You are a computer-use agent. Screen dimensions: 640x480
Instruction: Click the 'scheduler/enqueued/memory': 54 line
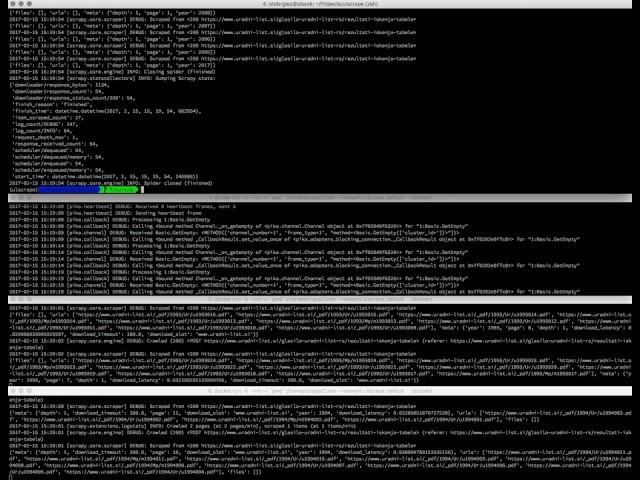pos(58,170)
